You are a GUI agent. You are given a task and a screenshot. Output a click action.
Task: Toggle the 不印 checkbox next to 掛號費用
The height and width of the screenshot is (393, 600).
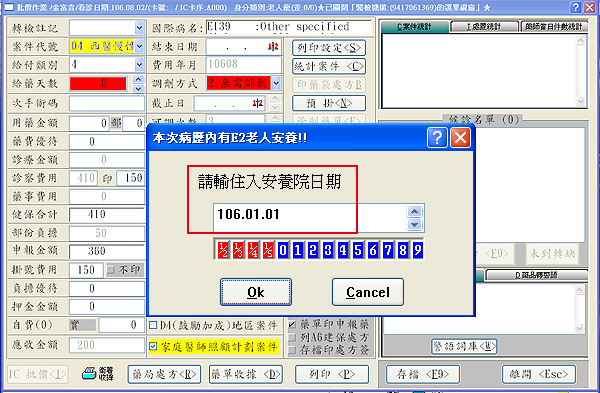point(111,270)
